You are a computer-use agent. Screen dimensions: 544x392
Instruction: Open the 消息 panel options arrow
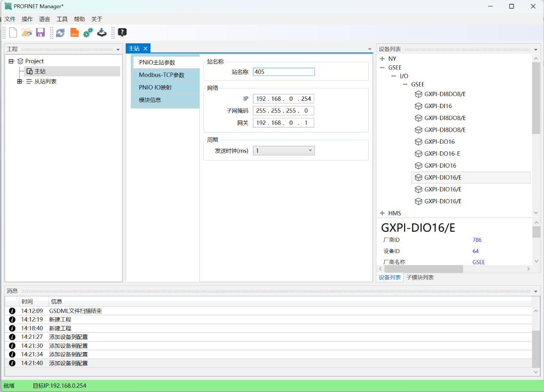point(536,292)
